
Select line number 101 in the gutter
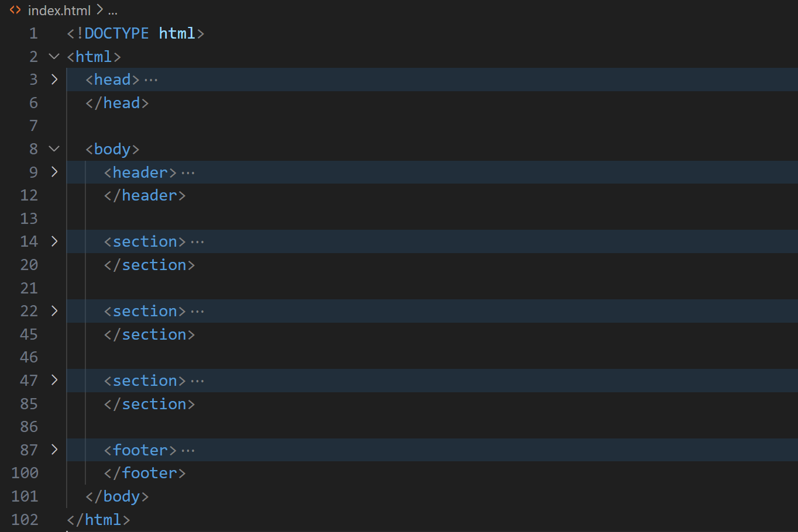point(25,496)
